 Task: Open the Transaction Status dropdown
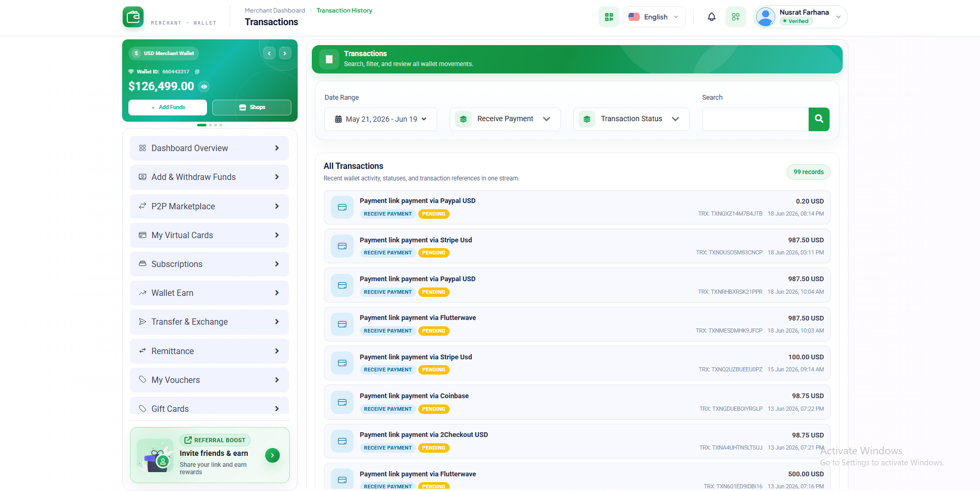click(x=631, y=119)
